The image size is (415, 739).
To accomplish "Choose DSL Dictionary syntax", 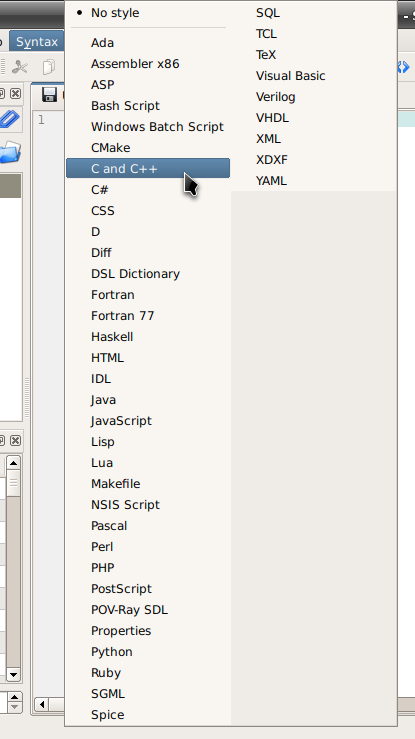I will click(x=148, y=274).
